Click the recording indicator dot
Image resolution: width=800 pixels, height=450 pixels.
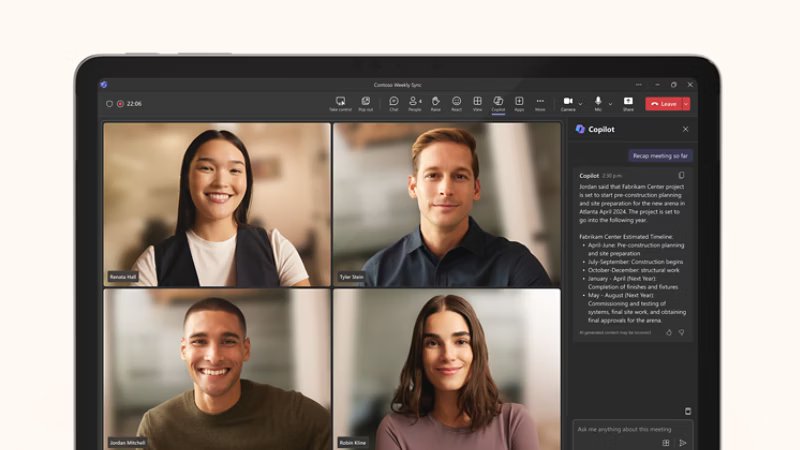tap(120, 104)
